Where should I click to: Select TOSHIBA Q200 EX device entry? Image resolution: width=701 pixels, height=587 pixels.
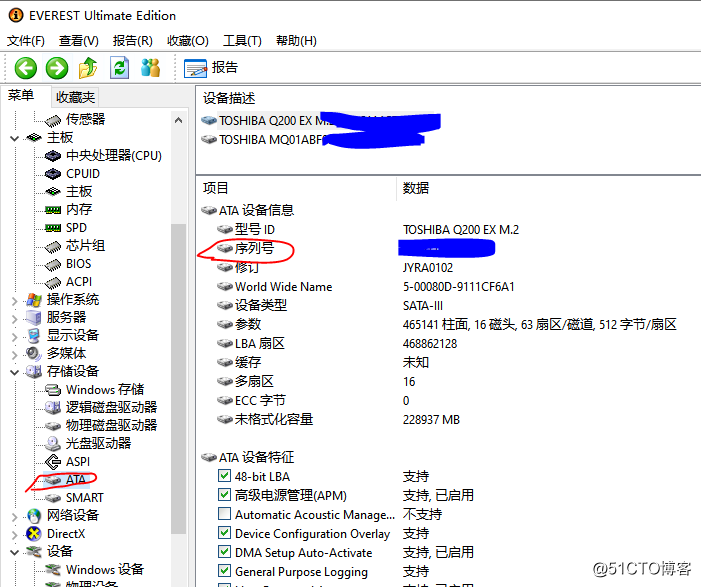(x=321, y=121)
